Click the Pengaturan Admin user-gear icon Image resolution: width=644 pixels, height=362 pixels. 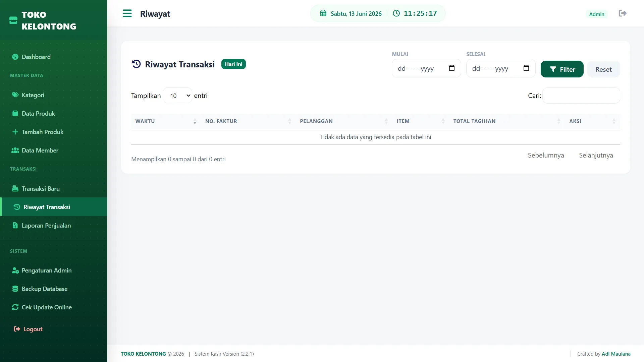tap(15, 270)
